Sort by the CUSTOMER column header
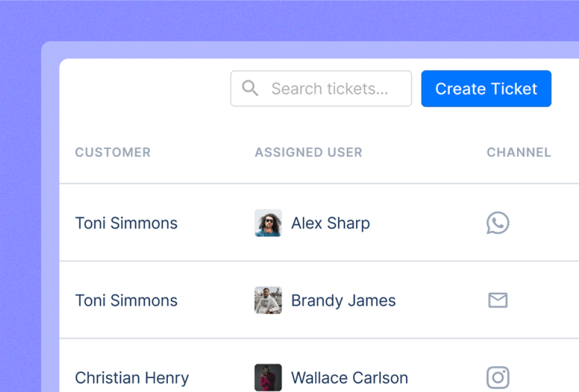Viewport: 579px width, 392px height. [113, 152]
